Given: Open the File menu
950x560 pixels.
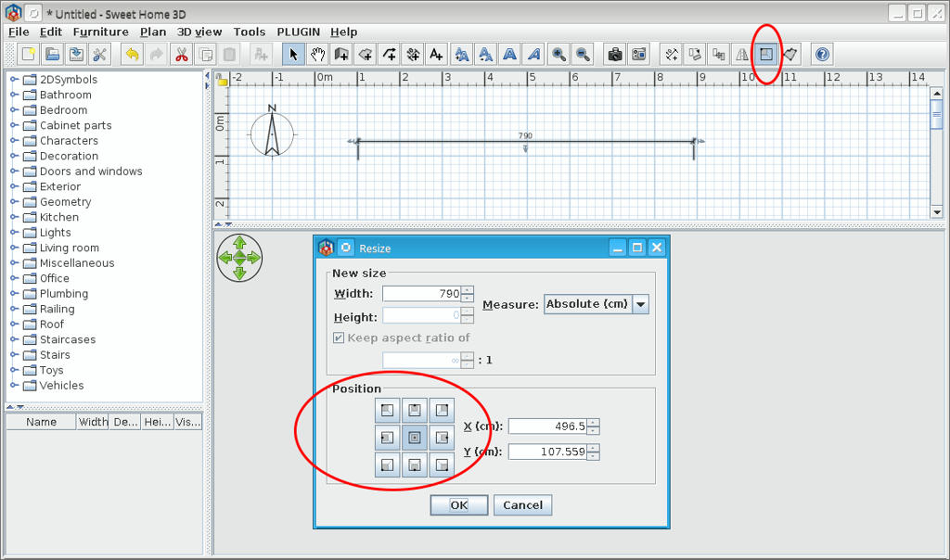Looking at the screenshot, I should coord(19,32).
